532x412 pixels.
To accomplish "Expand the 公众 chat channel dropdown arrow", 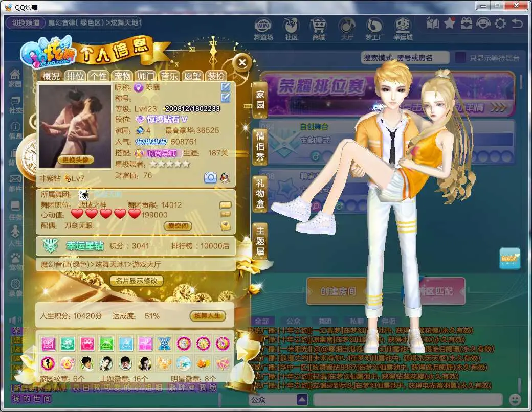I will 302,399.
